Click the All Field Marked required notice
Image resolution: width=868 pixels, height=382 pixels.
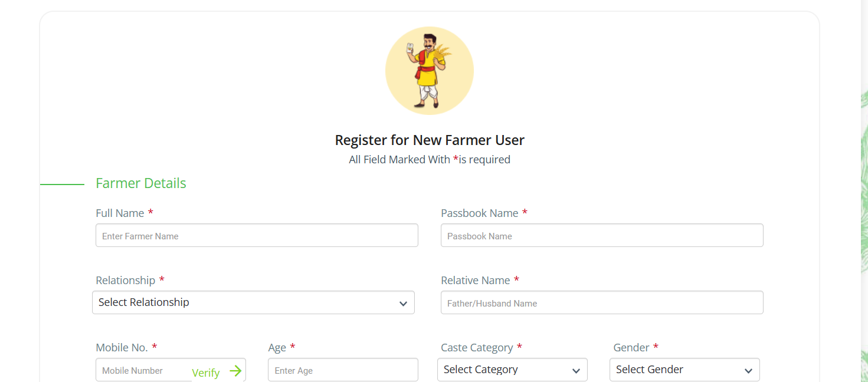[430, 160]
